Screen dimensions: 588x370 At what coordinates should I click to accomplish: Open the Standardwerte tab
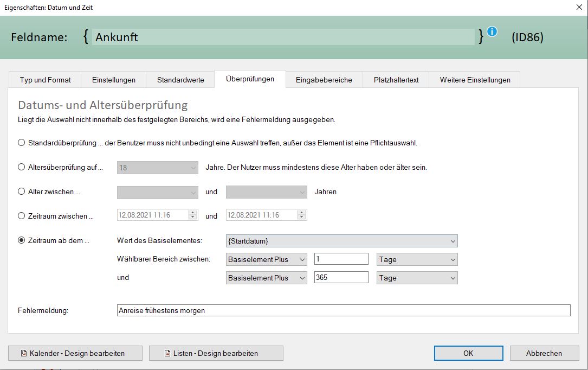click(180, 80)
